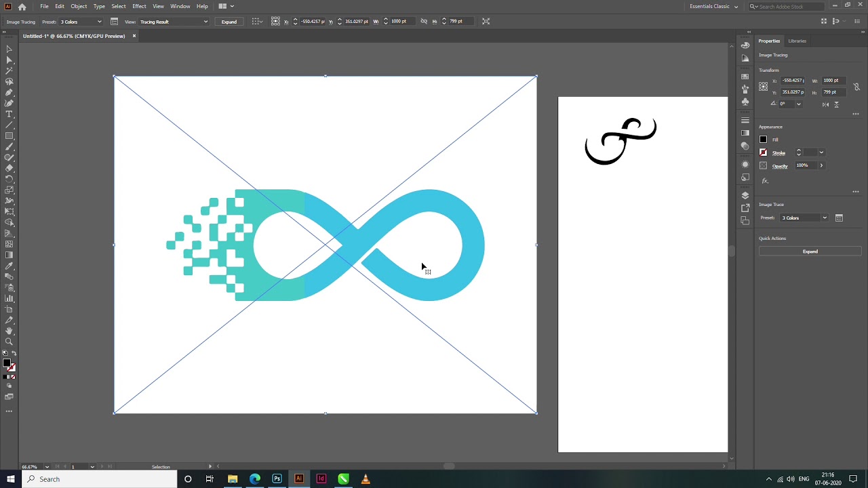Select the Magic Wand tool
This screenshot has width=868, height=488.
[x=9, y=70]
